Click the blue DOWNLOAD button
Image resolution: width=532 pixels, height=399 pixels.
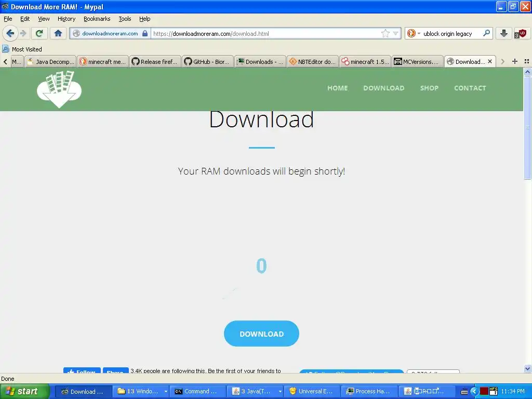tap(261, 334)
